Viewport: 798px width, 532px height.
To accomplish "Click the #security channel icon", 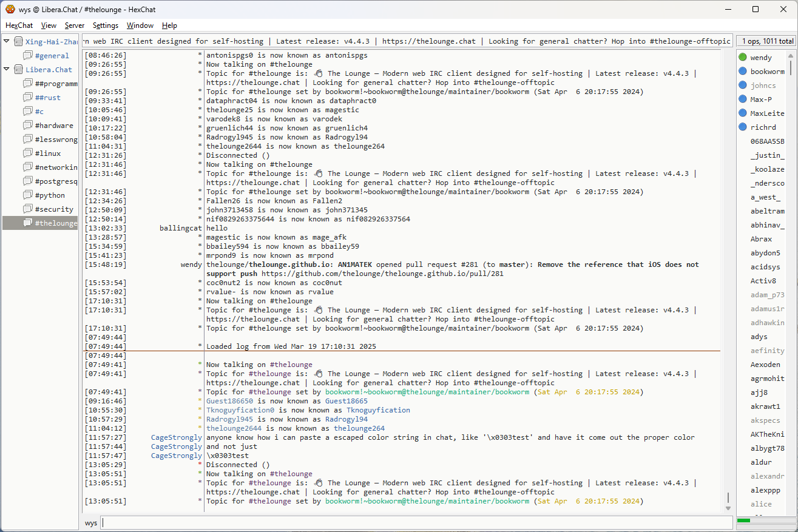I will (x=27, y=209).
